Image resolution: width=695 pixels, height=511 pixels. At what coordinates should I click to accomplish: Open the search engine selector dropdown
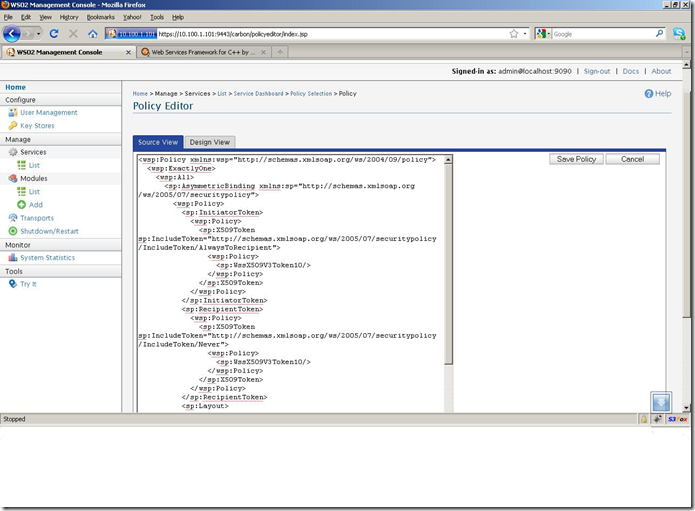coord(543,33)
